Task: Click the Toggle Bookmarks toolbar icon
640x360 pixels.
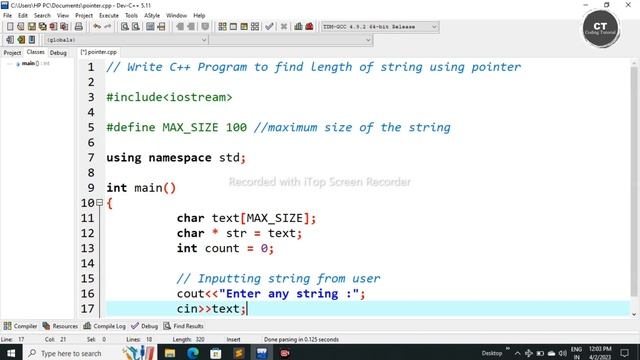Action: [x=21, y=40]
